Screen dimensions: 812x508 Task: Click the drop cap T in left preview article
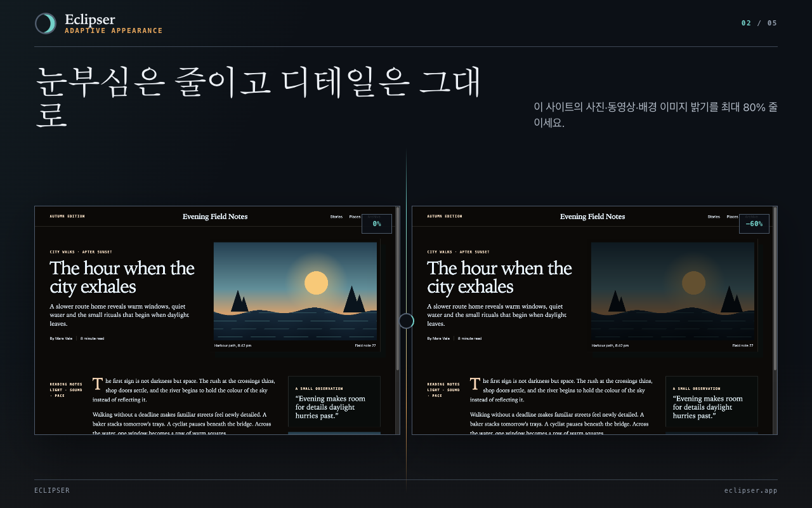point(98,384)
